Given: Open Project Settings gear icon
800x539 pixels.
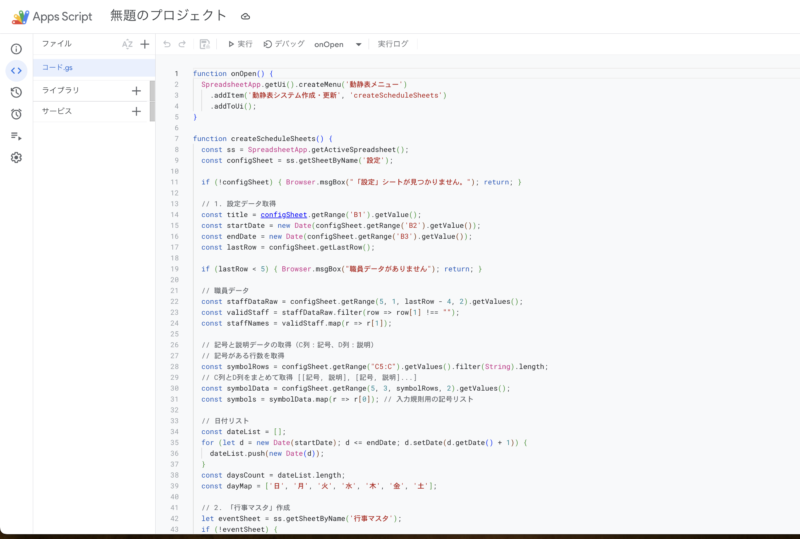Looking at the screenshot, I should pos(16,158).
